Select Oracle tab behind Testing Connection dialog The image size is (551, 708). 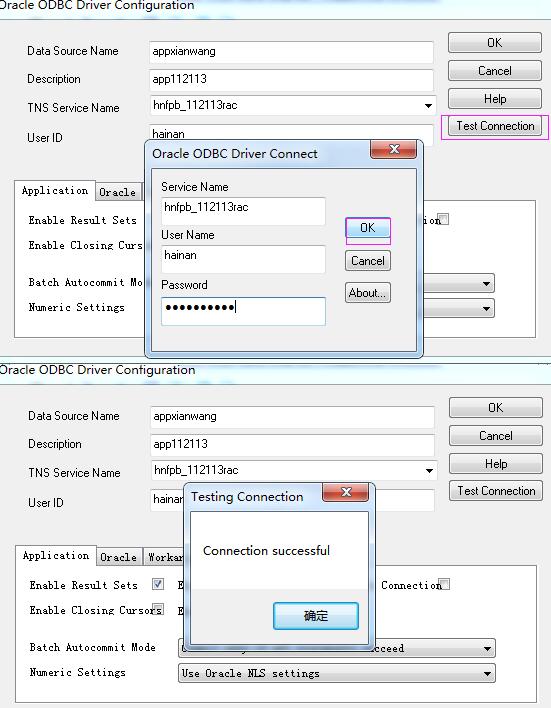pyautogui.click(x=119, y=557)
